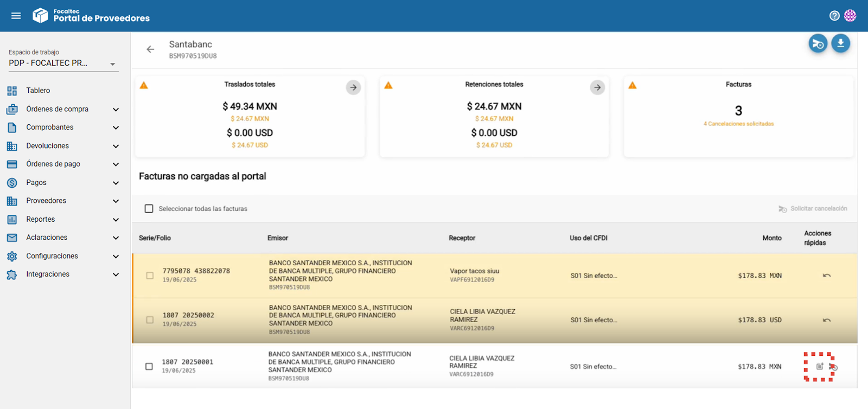This screenshot has height=409, width=868.
Task: Expand Reportes chevron
Action: (x=116, y=220)
